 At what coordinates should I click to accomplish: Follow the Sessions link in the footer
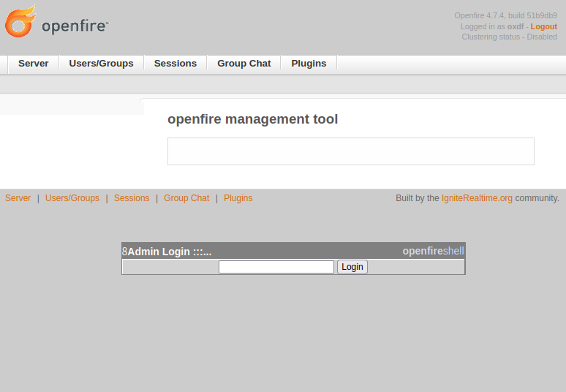(131, 198)
